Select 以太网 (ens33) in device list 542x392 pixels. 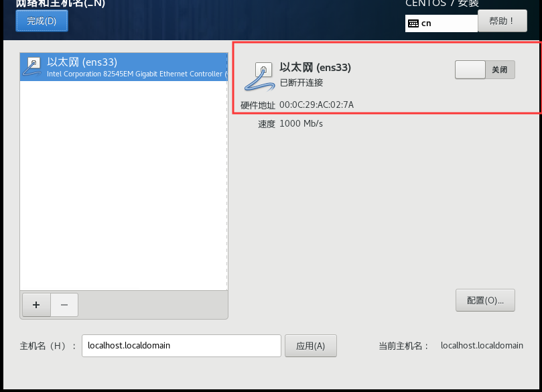coord(124,67)
